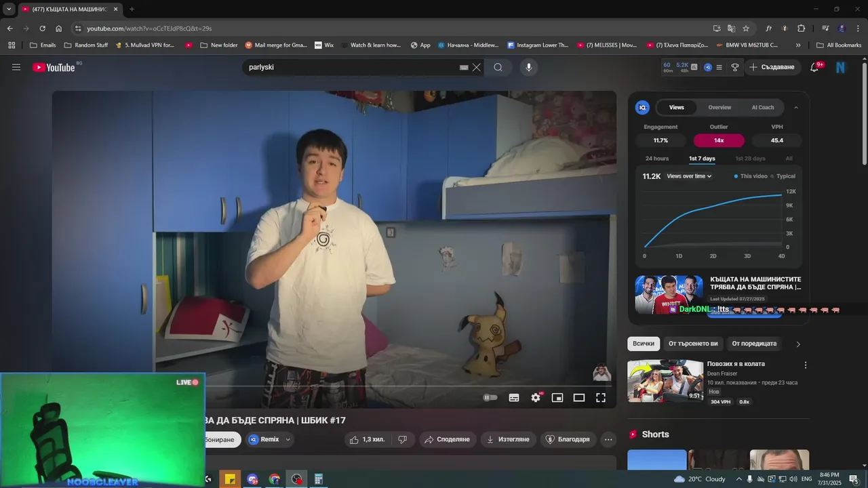868x488 pixels.
Task: Open the taskbar notification center icon
Action: (x=854, y=479)
